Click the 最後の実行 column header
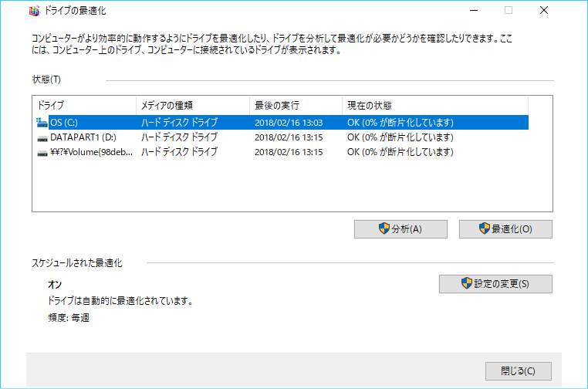Screen dimensions: 588x389 (x=295, y=105)
